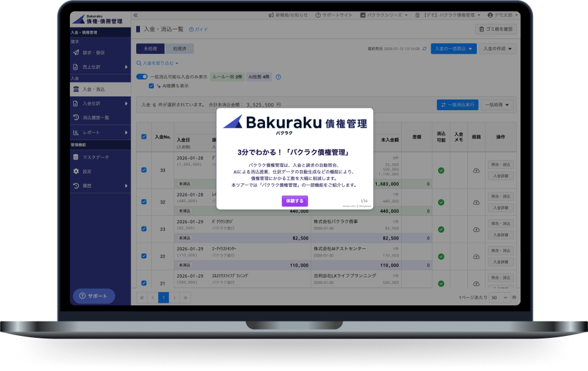Open 請求・督促 in the sidebar
This screenshot has height=371, width=588.
pos(100,53)
